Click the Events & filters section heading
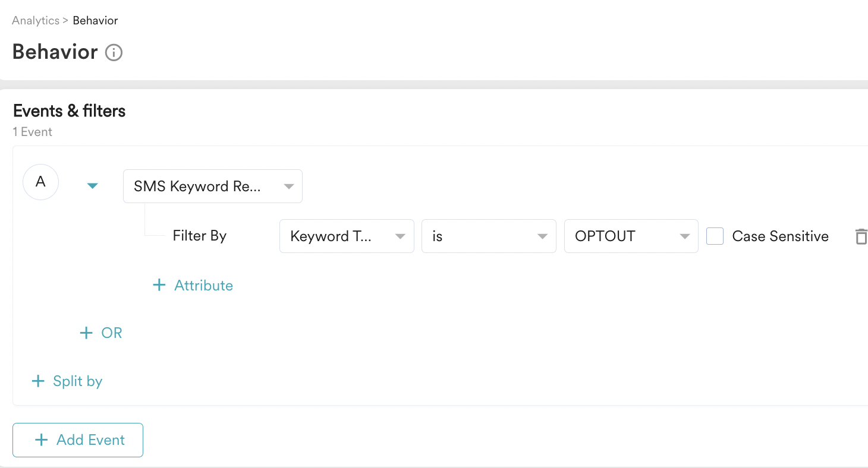868x468 pixels. (x=69, y=111)
